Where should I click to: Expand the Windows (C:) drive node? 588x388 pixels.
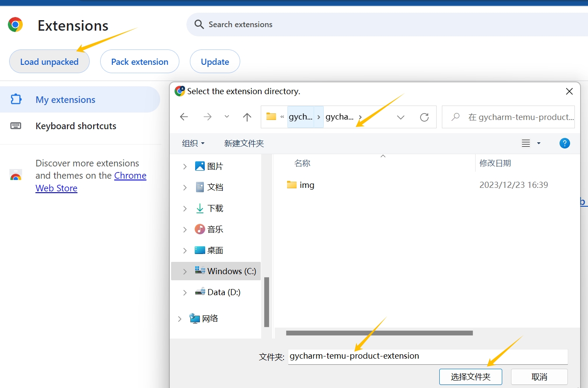tap(185, 272)
